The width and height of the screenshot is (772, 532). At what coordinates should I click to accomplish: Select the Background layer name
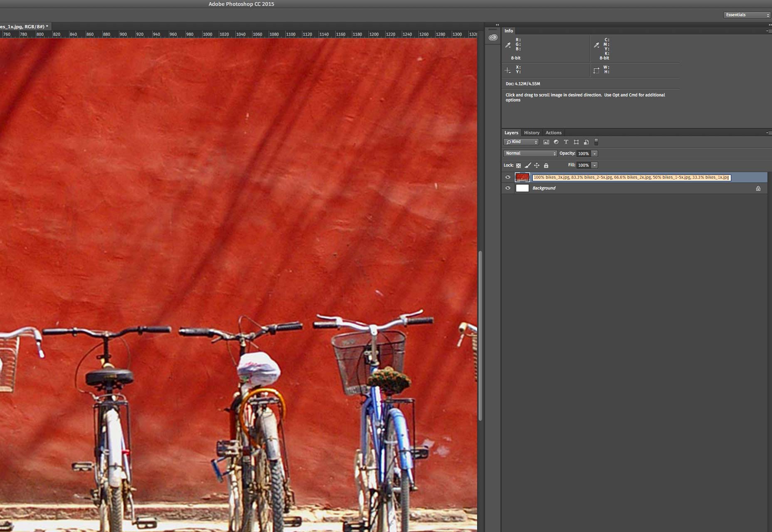[544, 188]
